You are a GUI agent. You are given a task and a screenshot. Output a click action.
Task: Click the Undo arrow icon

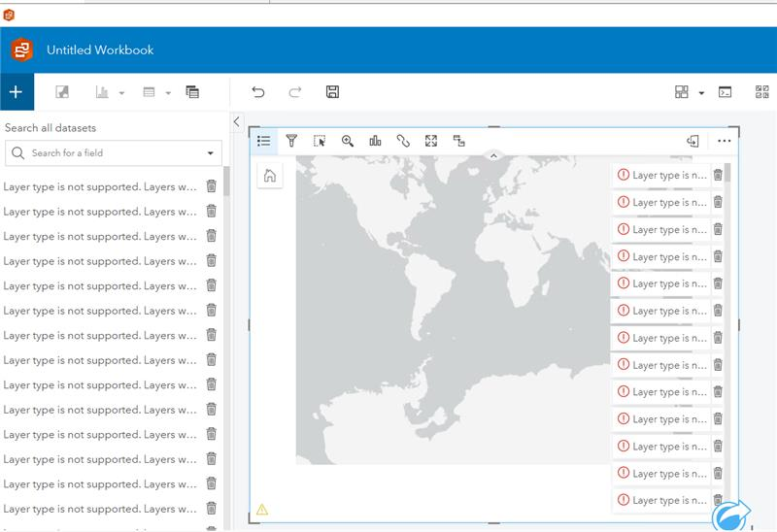pyautogui.click(x=257, y=92)
